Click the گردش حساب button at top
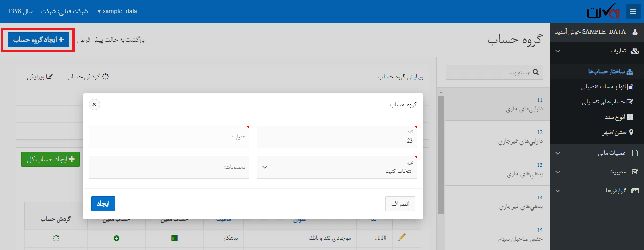 87,77
